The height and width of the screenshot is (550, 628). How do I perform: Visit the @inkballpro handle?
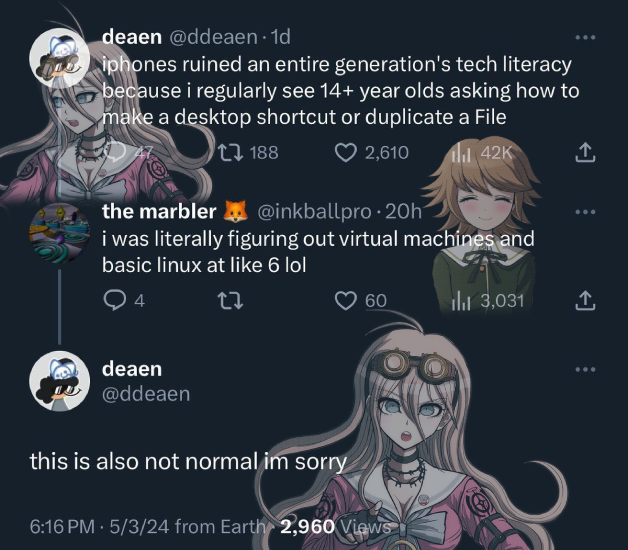[314, 212]
